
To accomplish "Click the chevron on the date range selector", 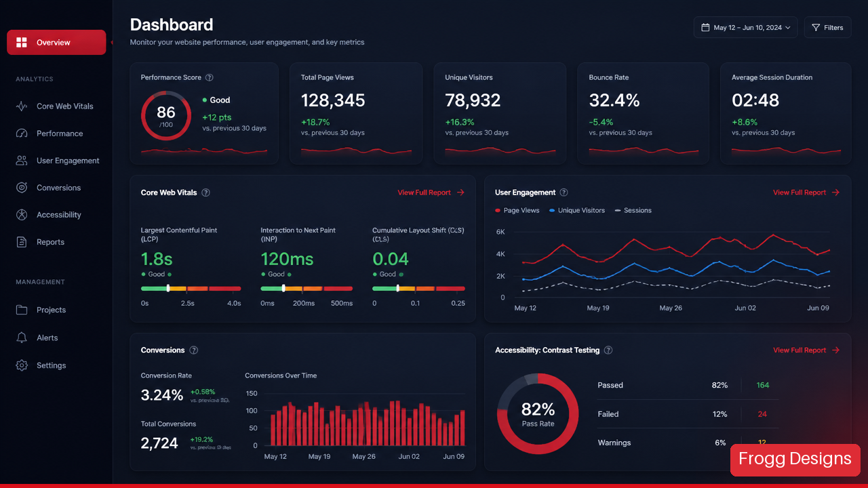I will (787, 28).
